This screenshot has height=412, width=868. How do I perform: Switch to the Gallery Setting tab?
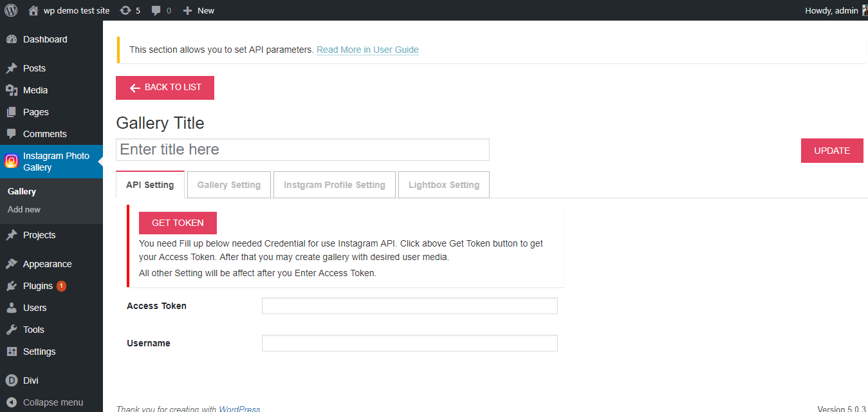pos(229,185)
